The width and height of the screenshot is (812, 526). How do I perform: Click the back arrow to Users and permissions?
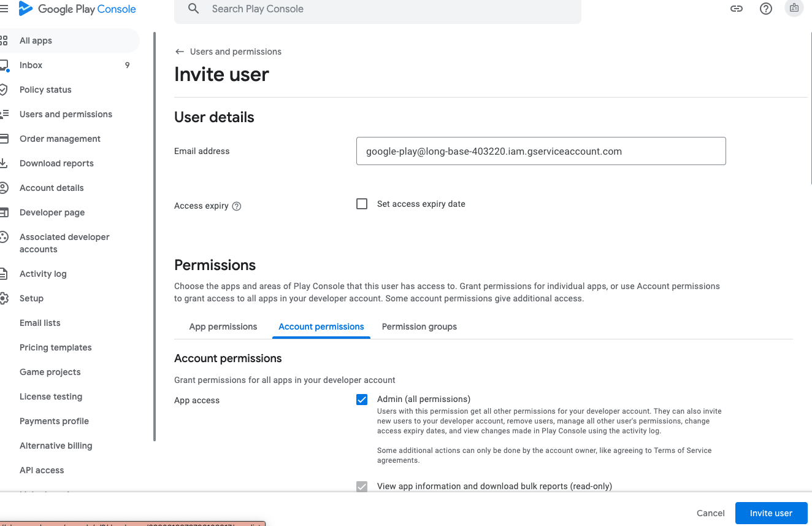tap(179, 52)
